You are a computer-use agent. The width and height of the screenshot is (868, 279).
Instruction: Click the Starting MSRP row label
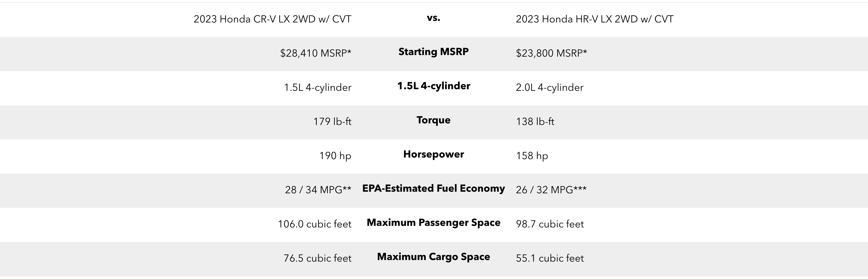(x=433, y=52)
